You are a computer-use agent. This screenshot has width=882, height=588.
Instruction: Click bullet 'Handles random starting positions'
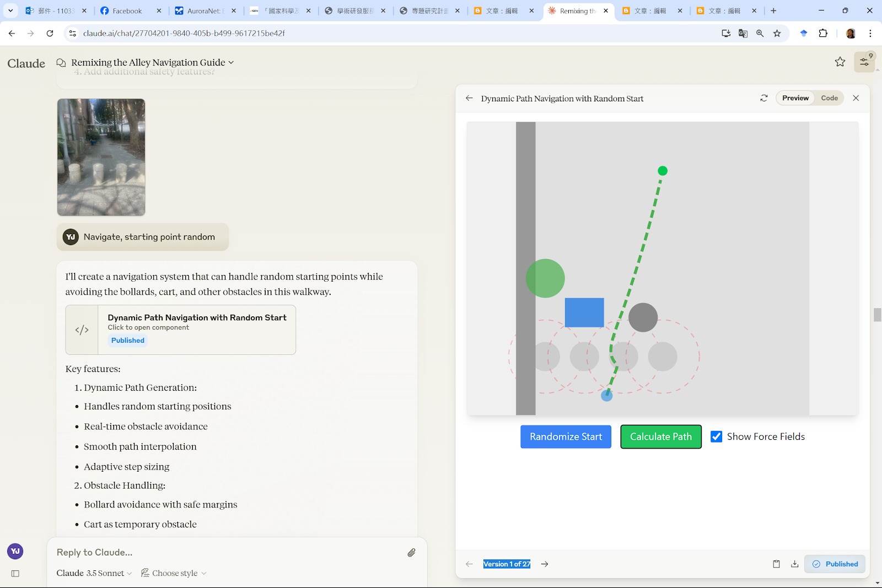[x=158, y=406]
